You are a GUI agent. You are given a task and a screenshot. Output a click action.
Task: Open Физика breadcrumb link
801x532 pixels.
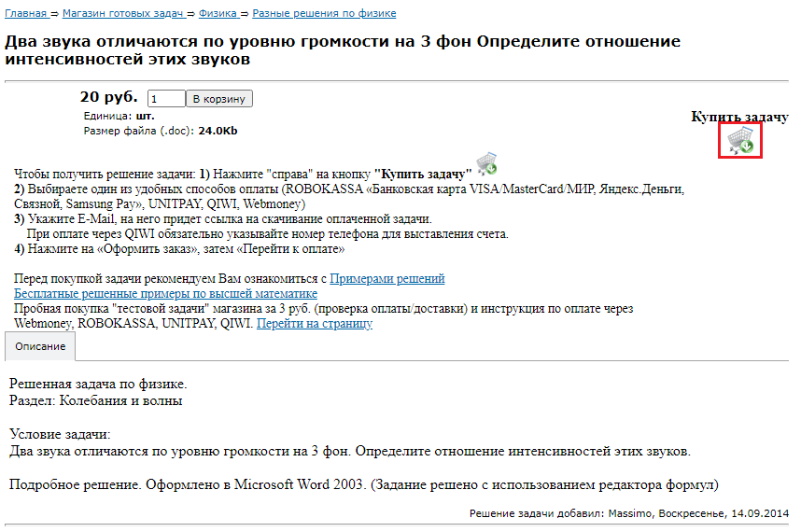tap(218, 13)
